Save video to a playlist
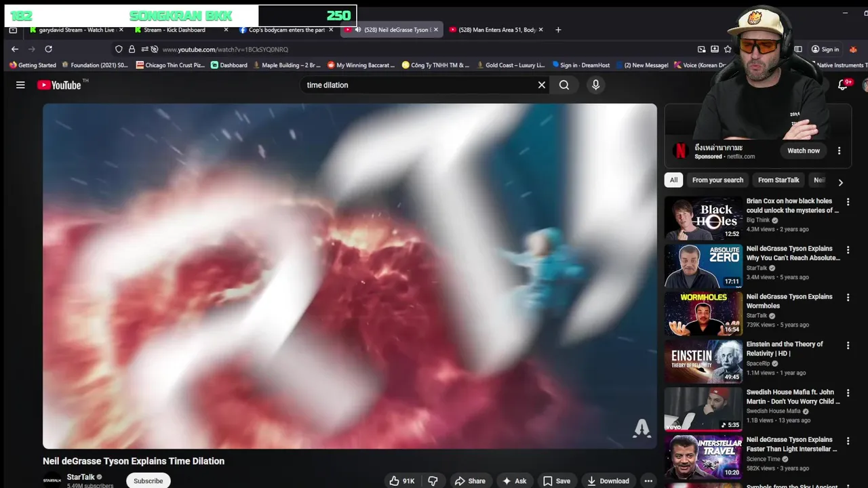The width and height of the screenshot is (868, 488). tap(556, 481)
